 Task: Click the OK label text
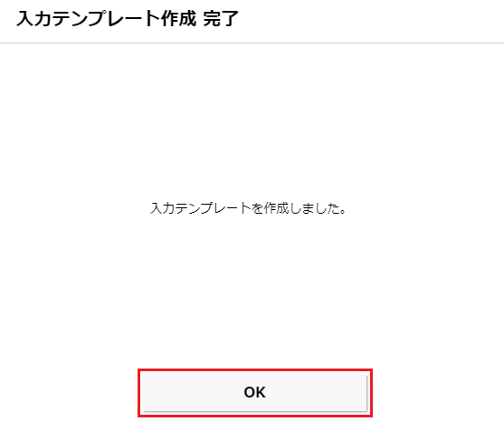pyautogui.click(x=254, y=392)
